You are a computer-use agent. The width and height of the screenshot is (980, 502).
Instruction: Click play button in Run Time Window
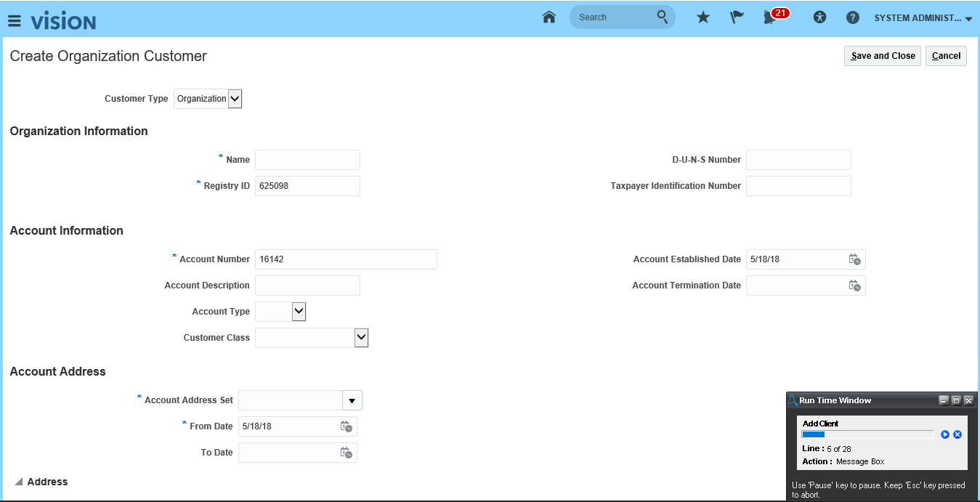(x=945, y=434)
